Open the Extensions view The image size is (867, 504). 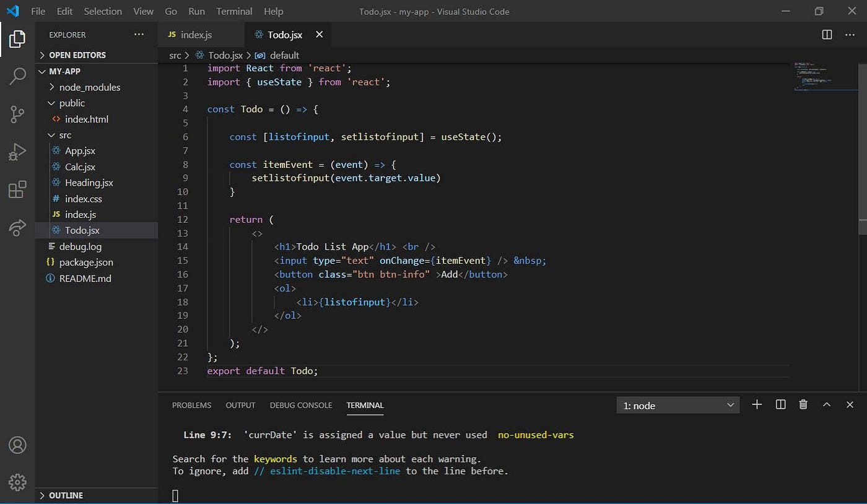[x=17, y=189]
